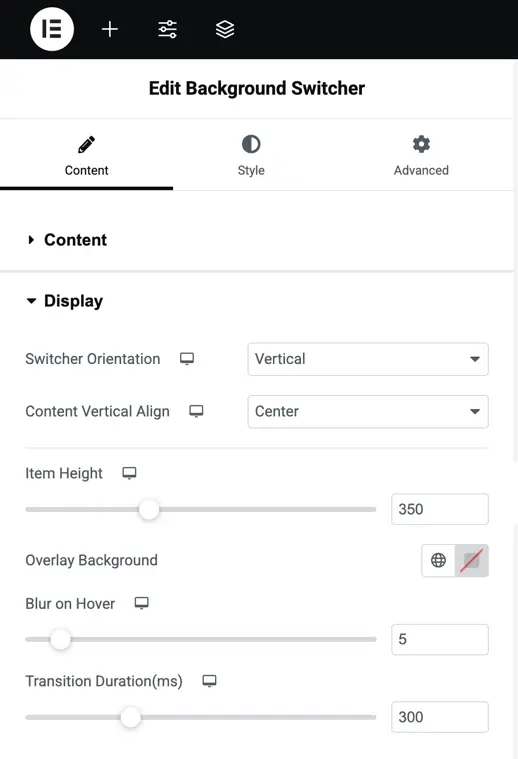The width and height of the screenshot is (518, 759).
Task: Click responsive icon beside Switcher Orientation
Action: [187, 359]
